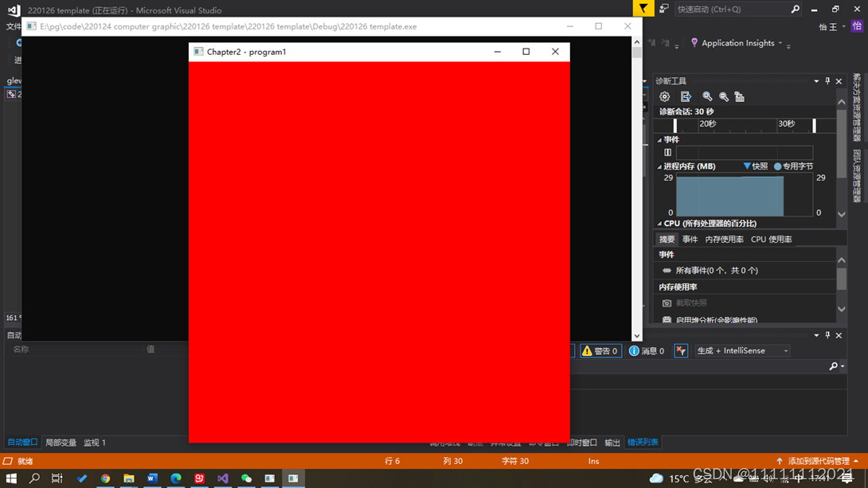868x488 pixels.
Task: Open the 诊断工具 settings gear
Action: point(664,97)
